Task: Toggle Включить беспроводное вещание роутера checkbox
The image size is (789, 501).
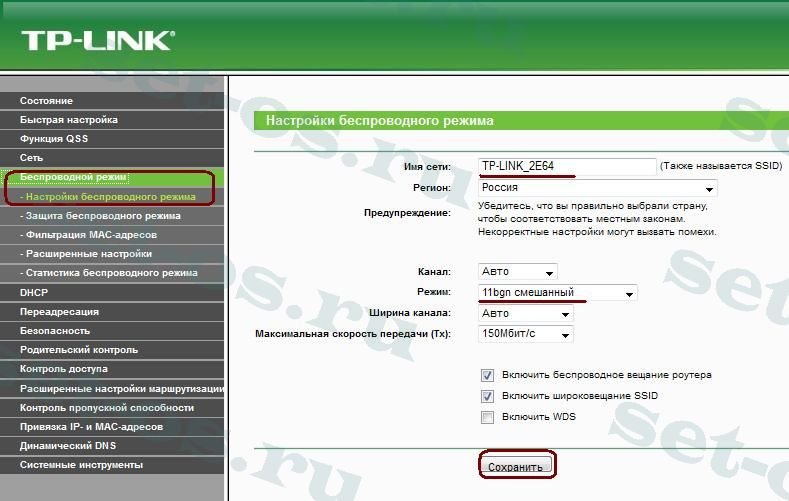Action: [487, 375]
